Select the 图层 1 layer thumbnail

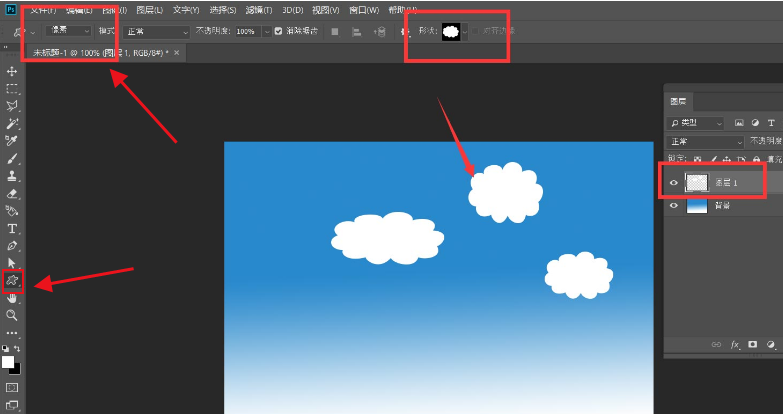pos(697,183)
